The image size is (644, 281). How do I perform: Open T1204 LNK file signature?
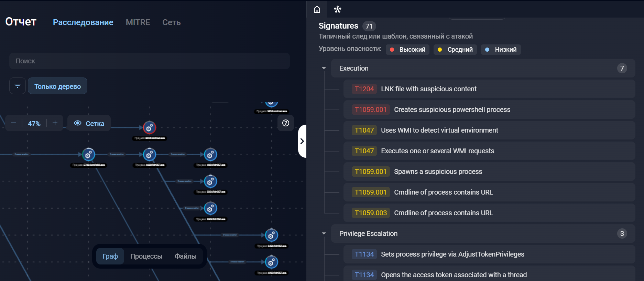coord(428,89)
